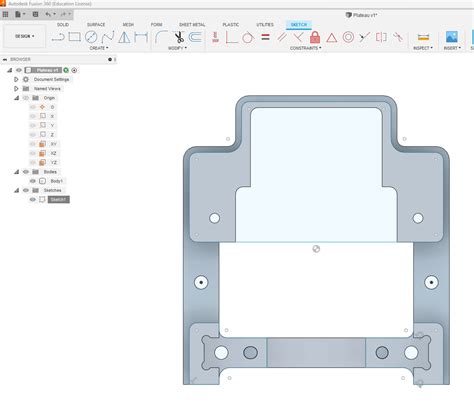Select the Line sketch tool
474x404 pixels.
click(x=58, y=37)
